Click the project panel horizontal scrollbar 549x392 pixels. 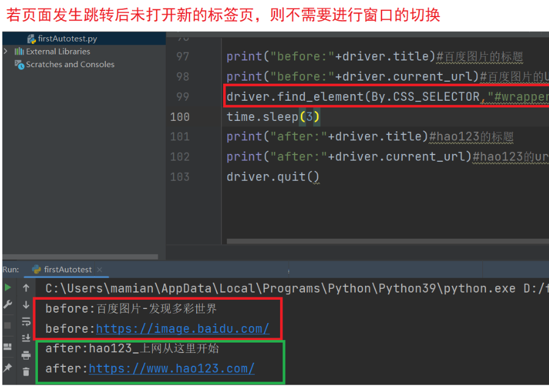pos(80,256)
